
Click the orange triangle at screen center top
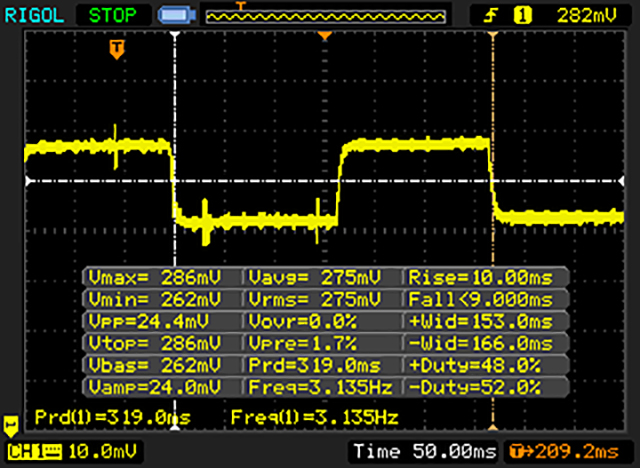[x=324, y=36]
